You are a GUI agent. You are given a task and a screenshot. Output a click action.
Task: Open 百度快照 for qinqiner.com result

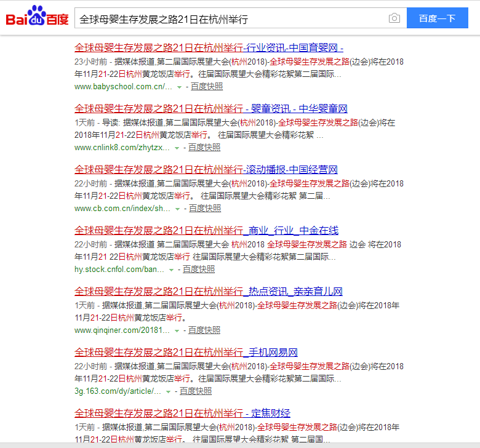tap(204, 330)
